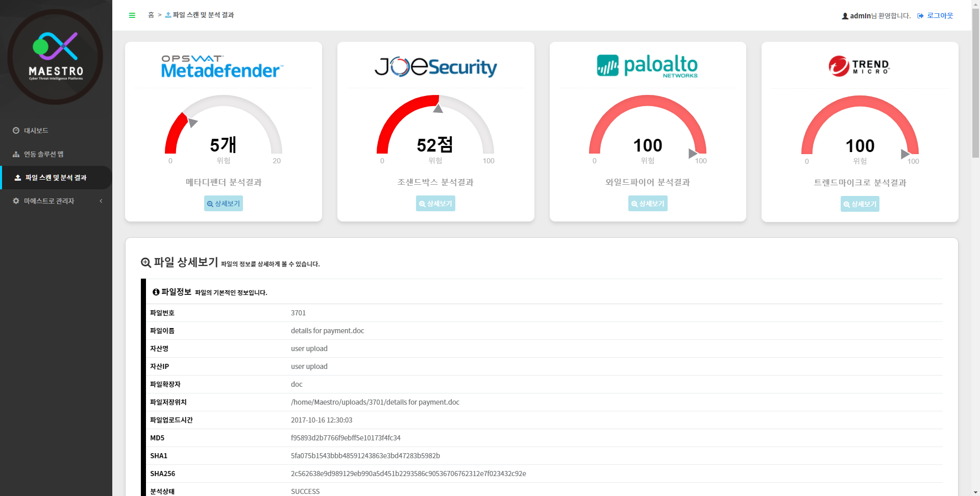Click the JoeSecurity logo
Image resolution: width=980 pixels, height=496 pixels.
(x=435, y=67)
